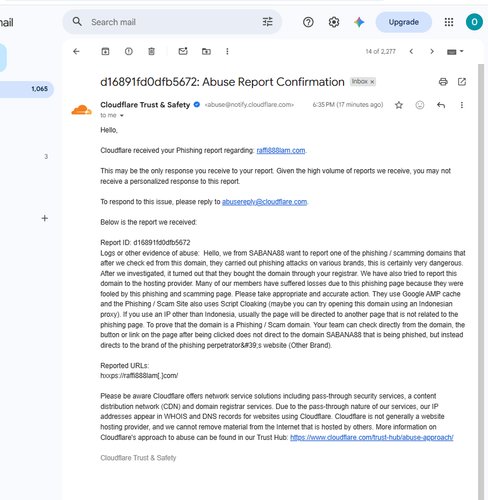Open the account avatar menu
The image size is (488, 500).
(474, 22)
